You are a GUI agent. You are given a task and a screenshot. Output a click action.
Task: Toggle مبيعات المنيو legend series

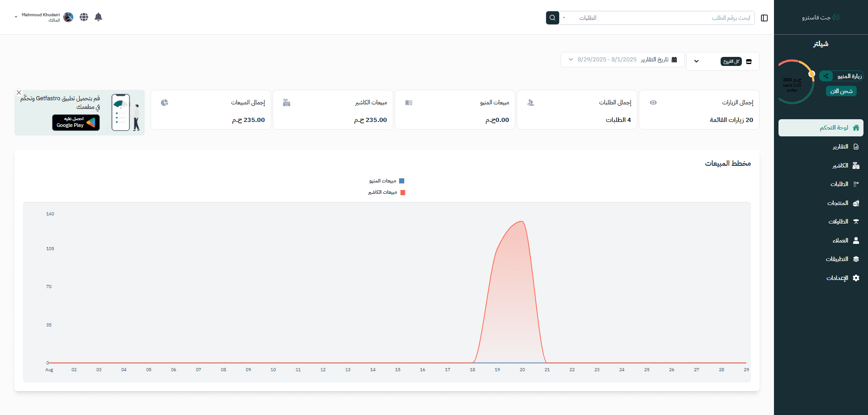[387, 181]
